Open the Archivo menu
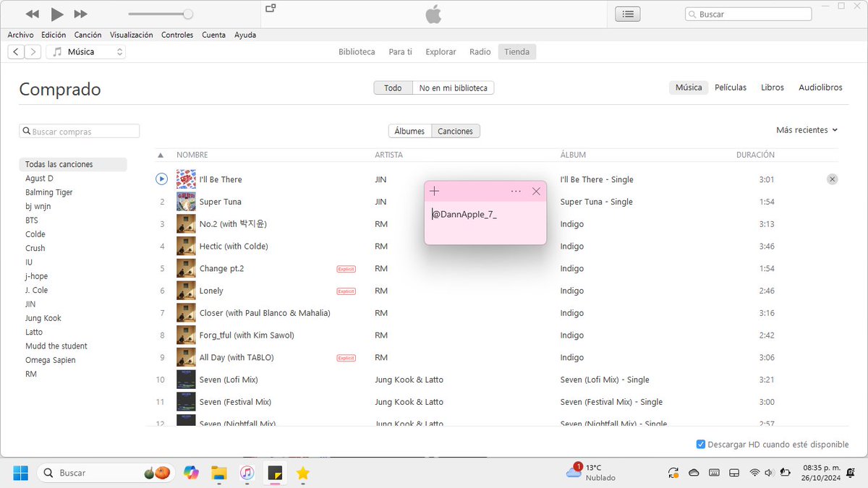The image size is (868, 488). click(21, 35)
